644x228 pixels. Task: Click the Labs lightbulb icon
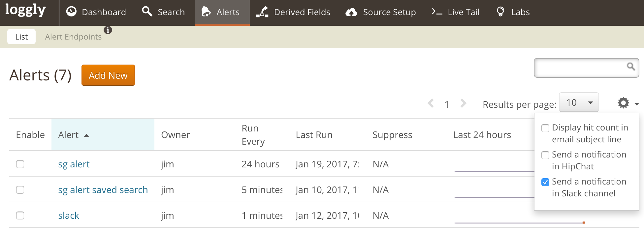point(500,12)
